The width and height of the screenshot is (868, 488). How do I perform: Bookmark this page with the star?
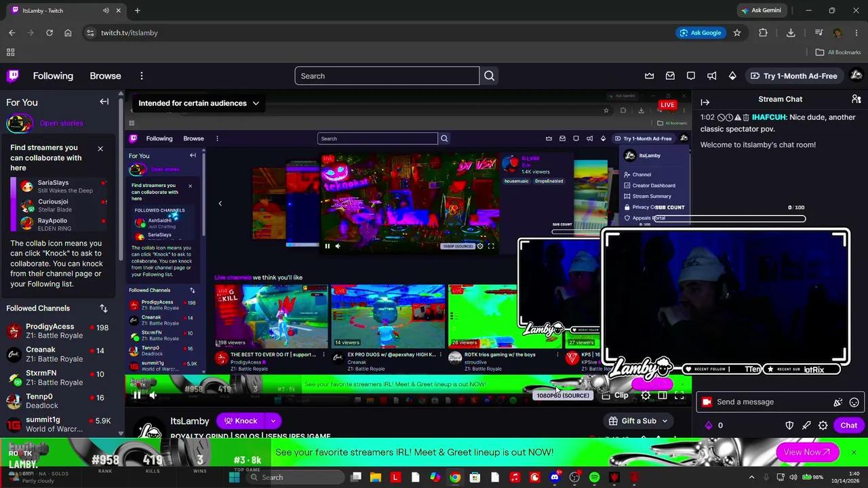[737, 33]
